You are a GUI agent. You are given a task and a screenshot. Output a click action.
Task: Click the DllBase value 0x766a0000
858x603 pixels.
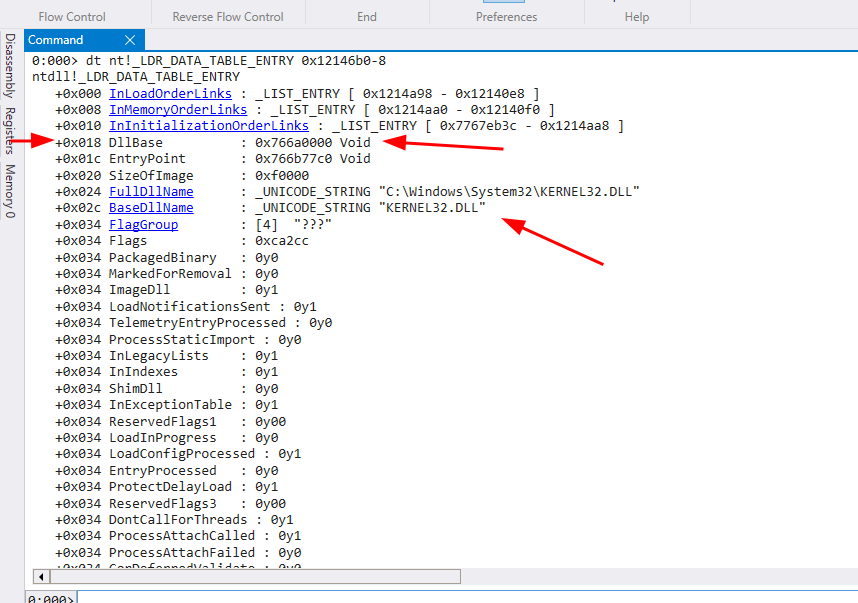(295, 143)
